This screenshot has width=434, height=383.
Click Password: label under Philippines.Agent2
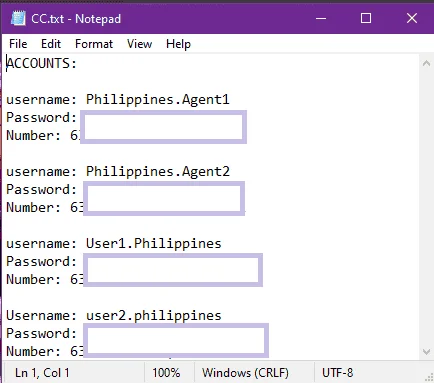pyautogui.click(x=42, y=189)
